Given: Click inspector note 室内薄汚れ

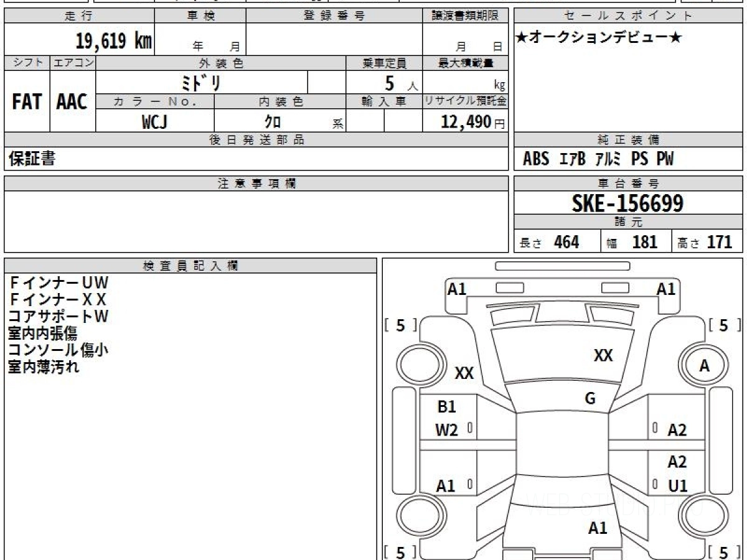Looking at the screenshot, I should [44, 367].
